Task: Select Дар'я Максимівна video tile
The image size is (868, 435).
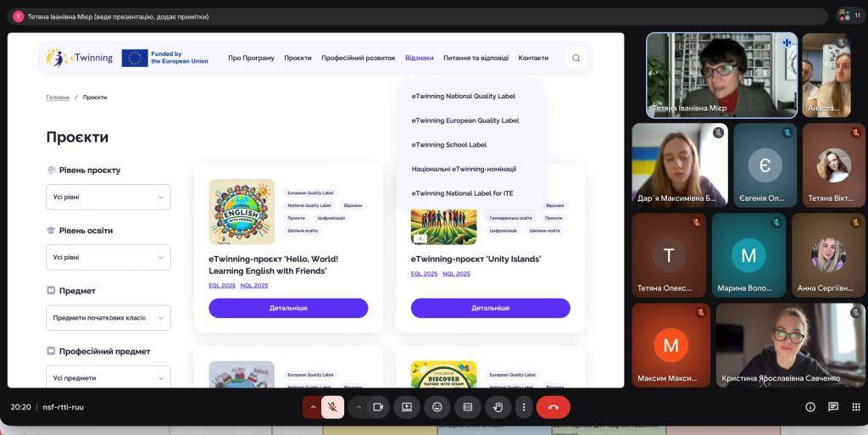Action: pyautogui.click(x=680, y=165)
